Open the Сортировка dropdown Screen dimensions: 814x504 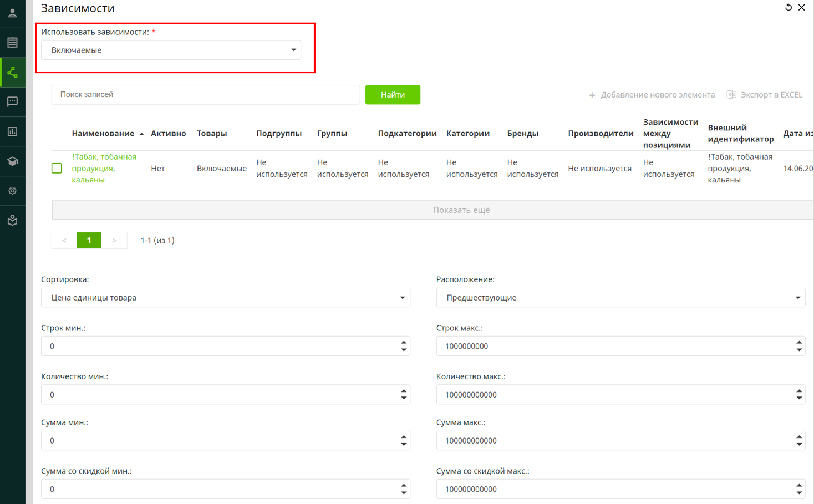tap(225, 298)
